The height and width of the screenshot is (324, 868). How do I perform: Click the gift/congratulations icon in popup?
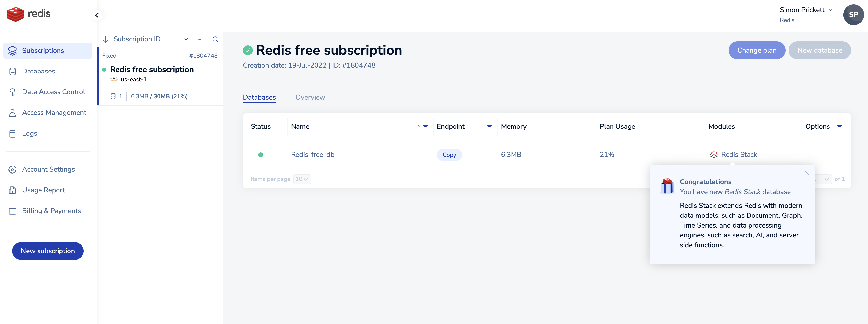667,185
